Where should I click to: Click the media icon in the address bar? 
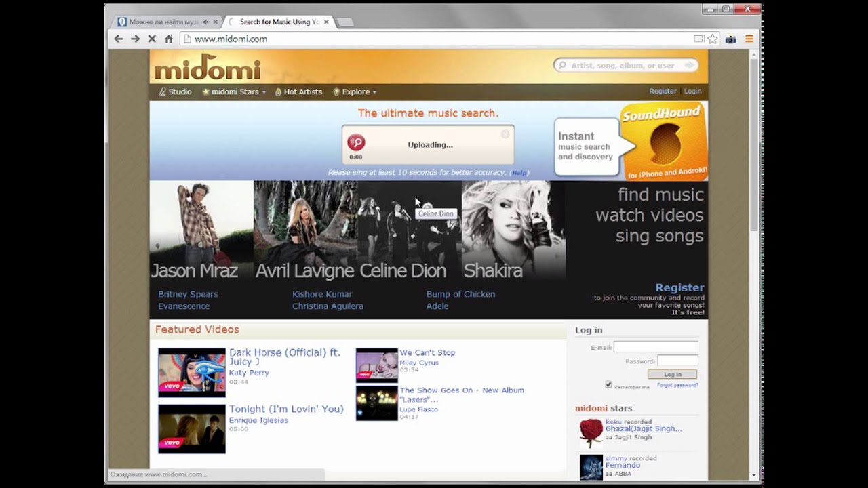699,39
